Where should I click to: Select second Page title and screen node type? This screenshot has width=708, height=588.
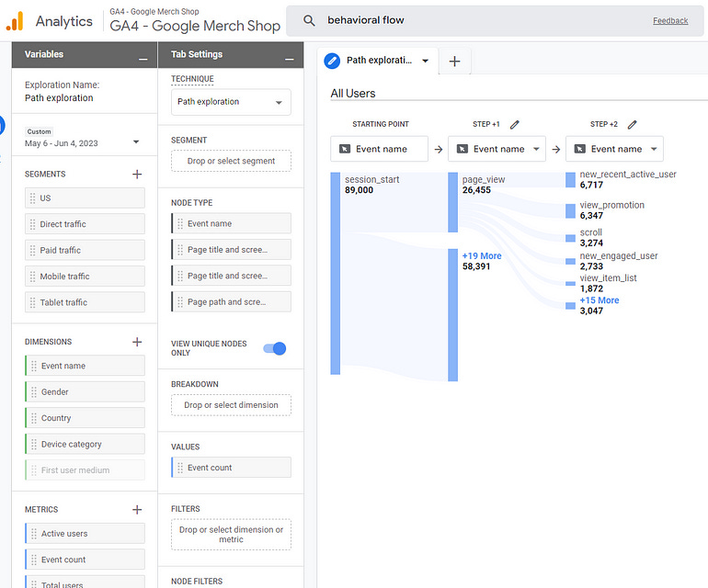[231, 276]
